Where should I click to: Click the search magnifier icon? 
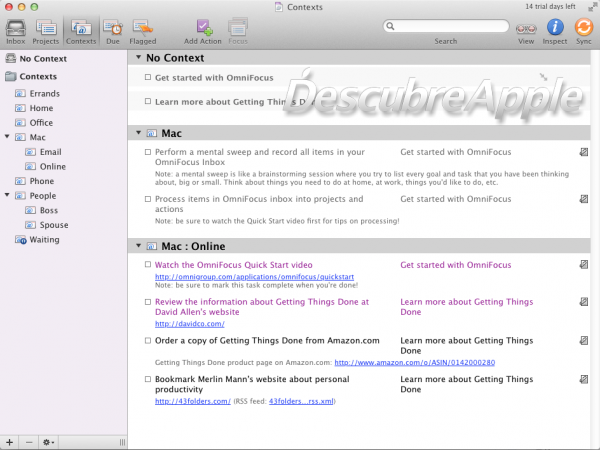(x=390, y=26)
